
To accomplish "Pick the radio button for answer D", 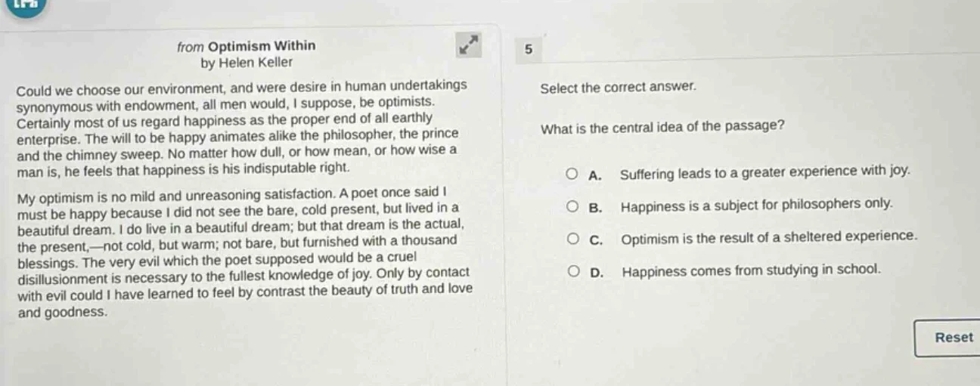I will [574, 270].
